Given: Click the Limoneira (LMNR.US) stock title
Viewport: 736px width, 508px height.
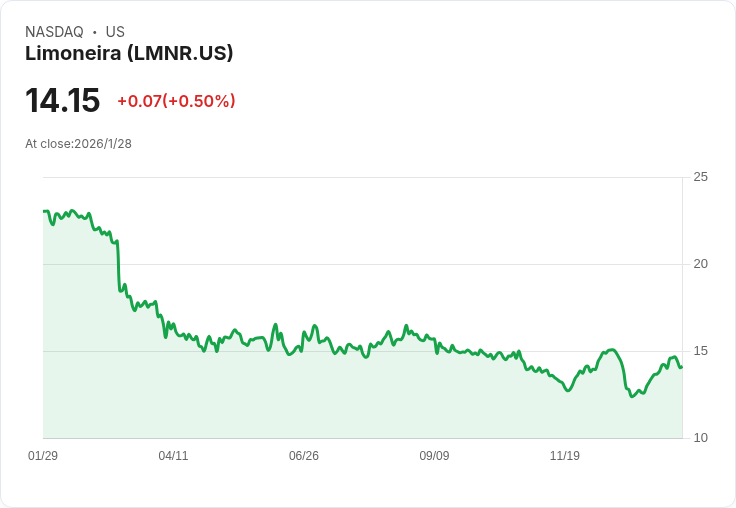Looking at the screenshot, I should pos(129,54).
